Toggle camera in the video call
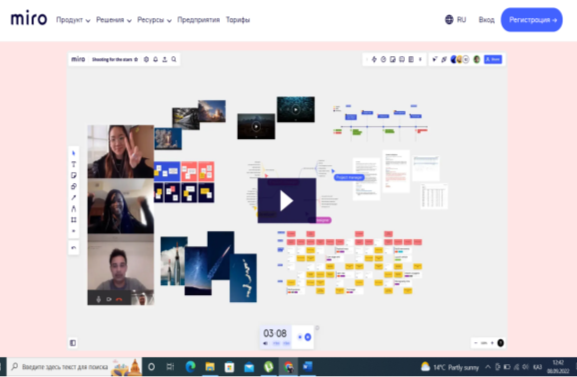The height and width of the screenshot is (377, 577). tap(109, 299)
